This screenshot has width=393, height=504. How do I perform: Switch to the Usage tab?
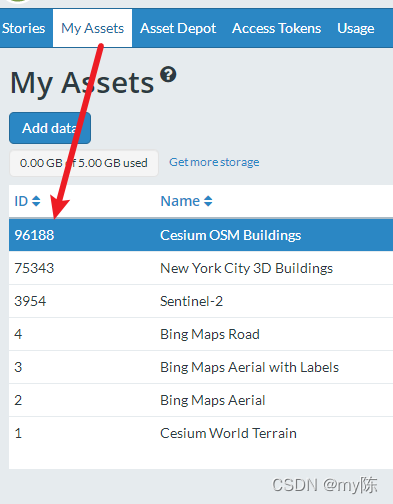click(x=356, y=28)
